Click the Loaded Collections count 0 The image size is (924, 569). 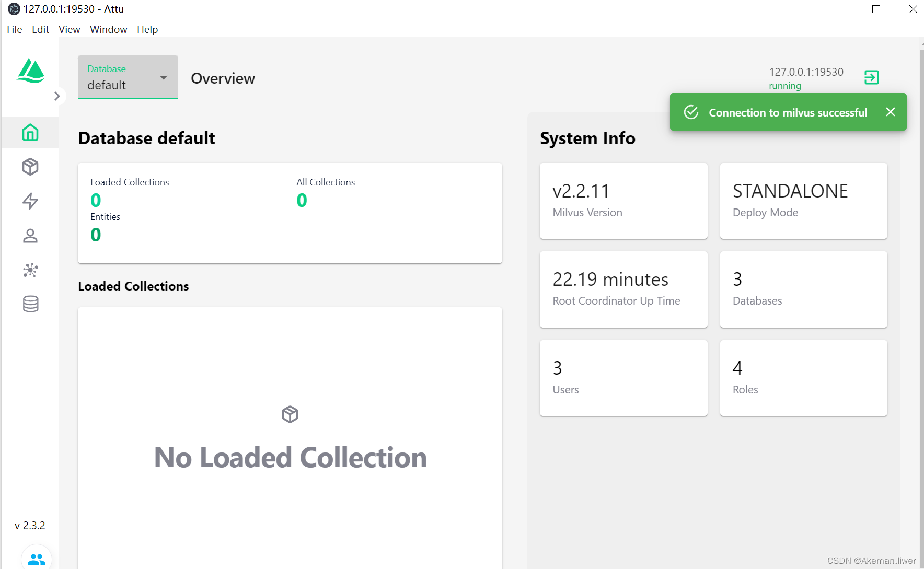coord(96,200)
